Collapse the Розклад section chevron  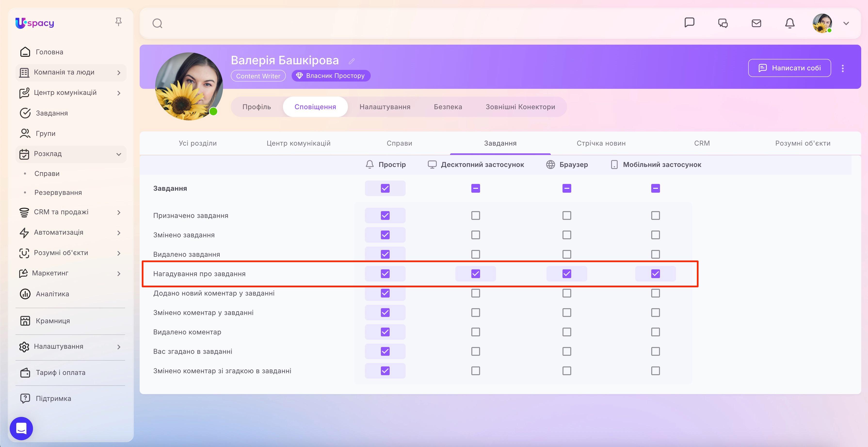click(119, 154)
